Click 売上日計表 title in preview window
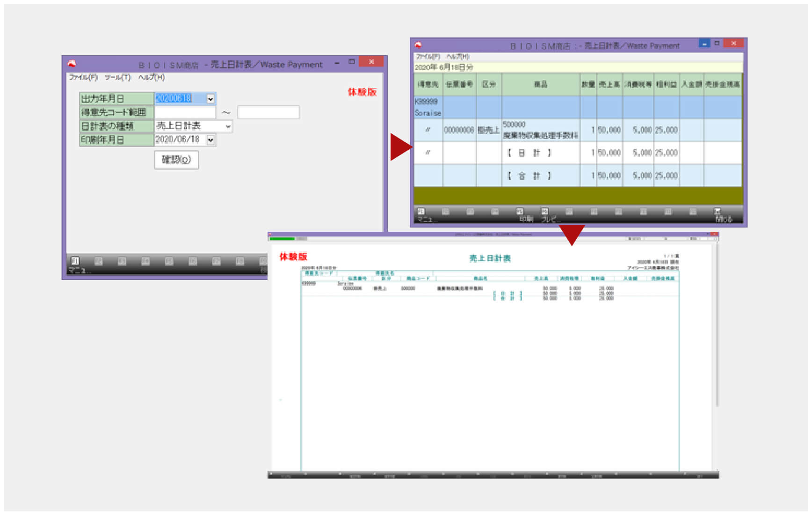This screenshot has height=515, width=812. pyautogui.click(x=490, y=258)
